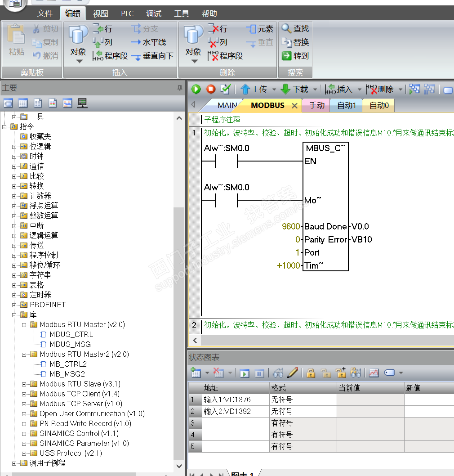Select PROFINET folder in instruction tree
Viewport: 454px width, 476px height.
(x=48, y=305)
